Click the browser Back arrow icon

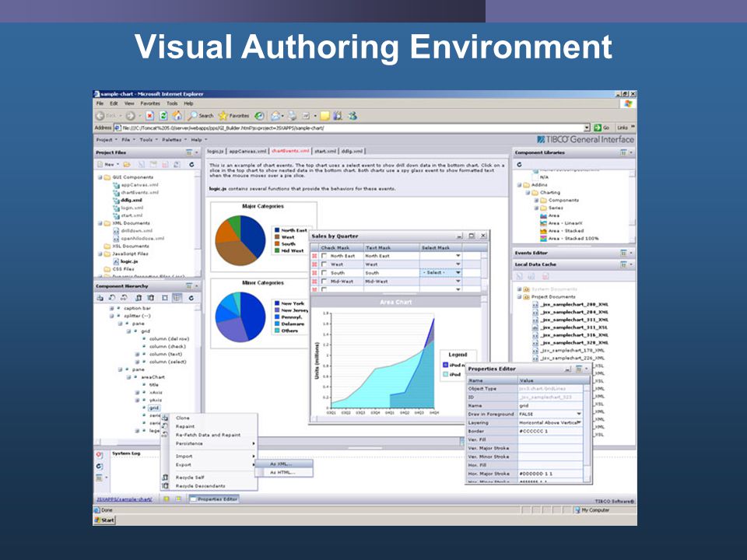pos(100,116)
